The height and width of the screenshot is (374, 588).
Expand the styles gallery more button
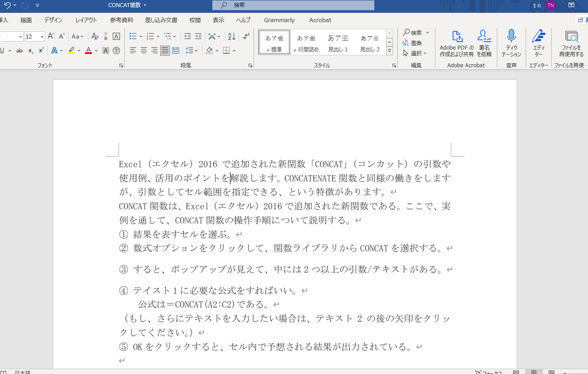390,51
